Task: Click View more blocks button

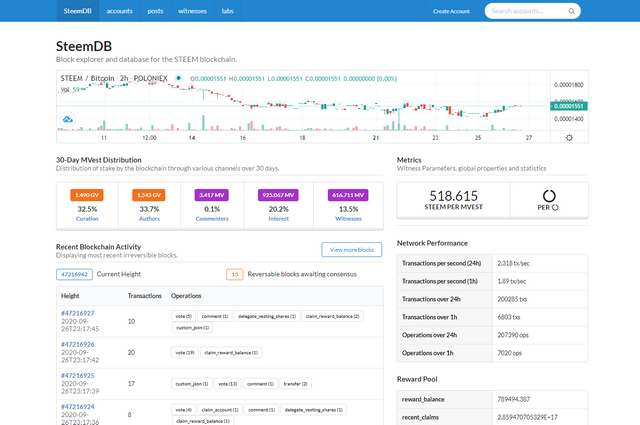Action: click(351, 249)
